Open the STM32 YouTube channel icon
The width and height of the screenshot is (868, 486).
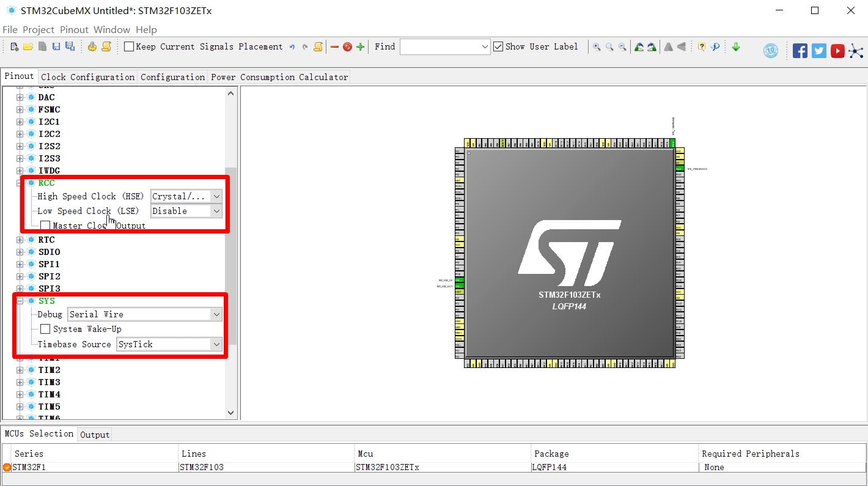[837, 50]
